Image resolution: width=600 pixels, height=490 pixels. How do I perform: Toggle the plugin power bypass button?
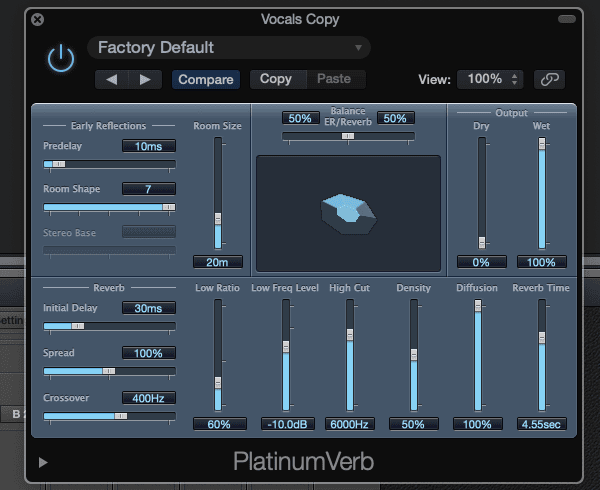coord(61,59)
